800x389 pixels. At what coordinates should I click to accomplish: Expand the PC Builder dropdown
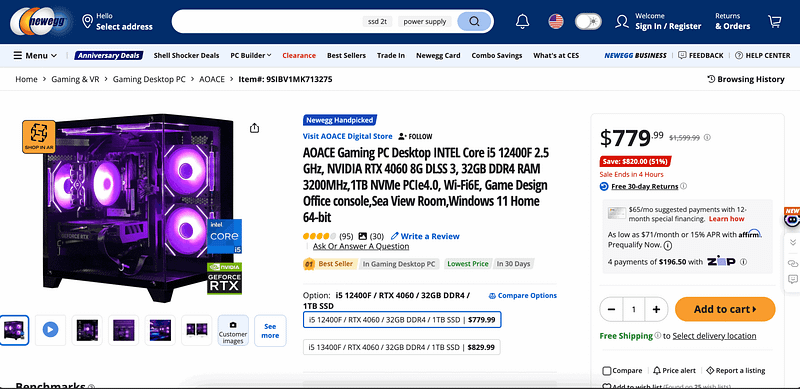tap(251, 56)
